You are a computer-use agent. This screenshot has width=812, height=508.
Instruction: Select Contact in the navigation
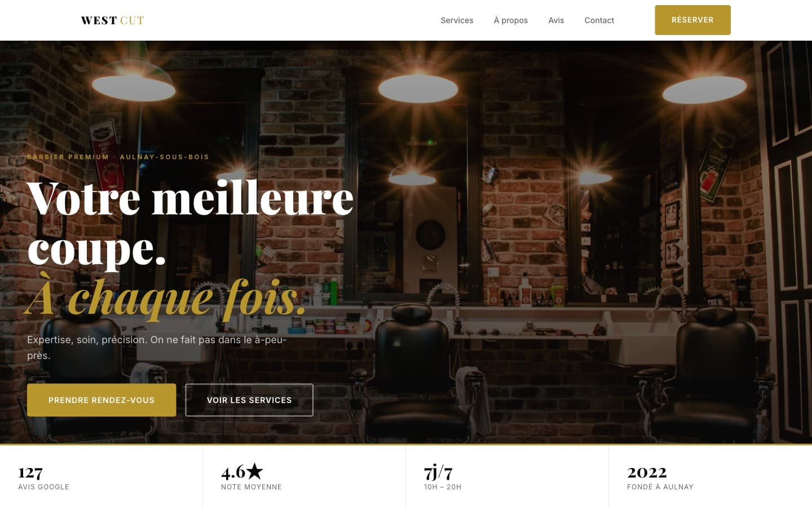point(599,20)
